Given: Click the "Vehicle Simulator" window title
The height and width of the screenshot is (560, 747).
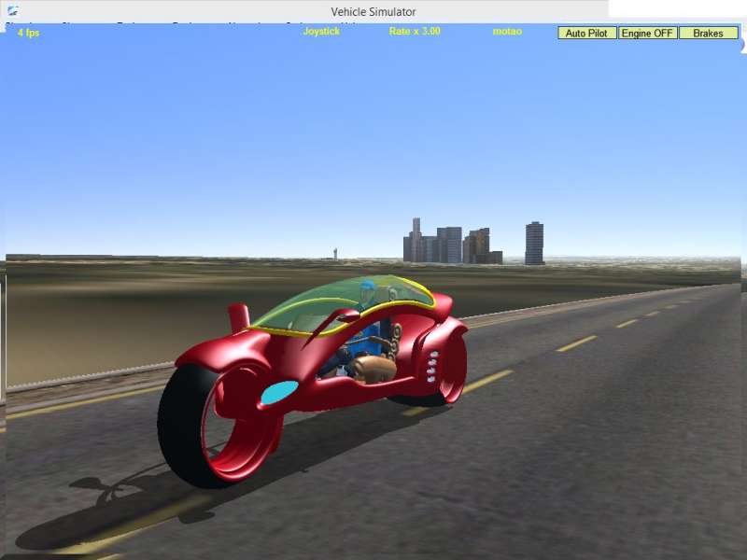Looking at the screenshot, I should (373, 11).
